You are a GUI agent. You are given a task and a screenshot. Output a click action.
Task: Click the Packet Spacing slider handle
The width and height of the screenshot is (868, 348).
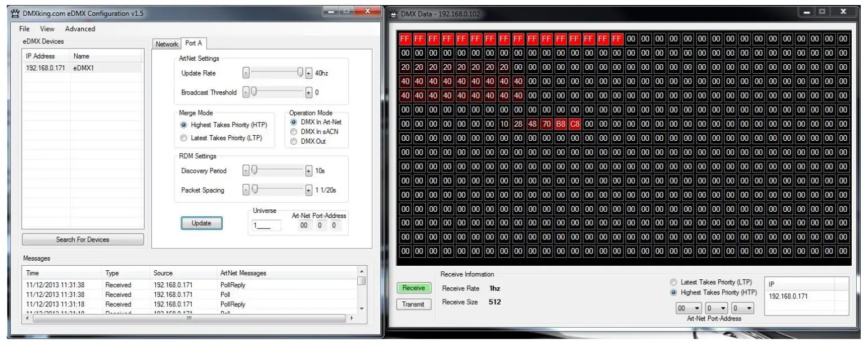pos(254,189)
